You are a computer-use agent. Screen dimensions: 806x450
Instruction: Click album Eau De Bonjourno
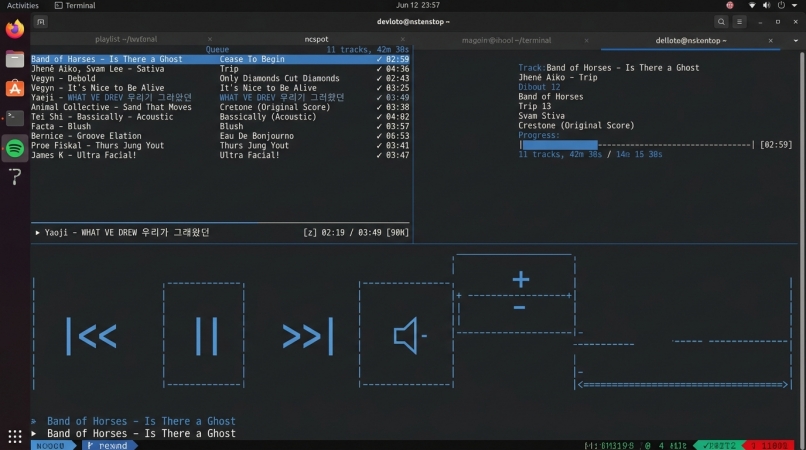(257, 136)
